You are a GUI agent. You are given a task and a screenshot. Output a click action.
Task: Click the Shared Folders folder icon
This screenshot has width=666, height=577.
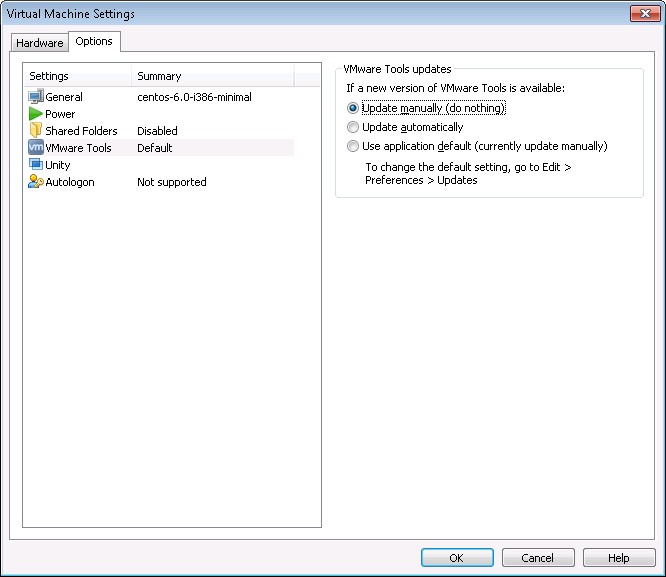[x=36, y=130]
